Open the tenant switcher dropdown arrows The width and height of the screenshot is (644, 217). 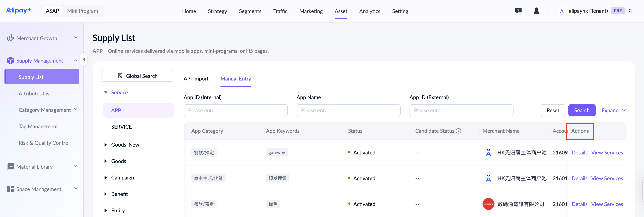coord(630,11)
